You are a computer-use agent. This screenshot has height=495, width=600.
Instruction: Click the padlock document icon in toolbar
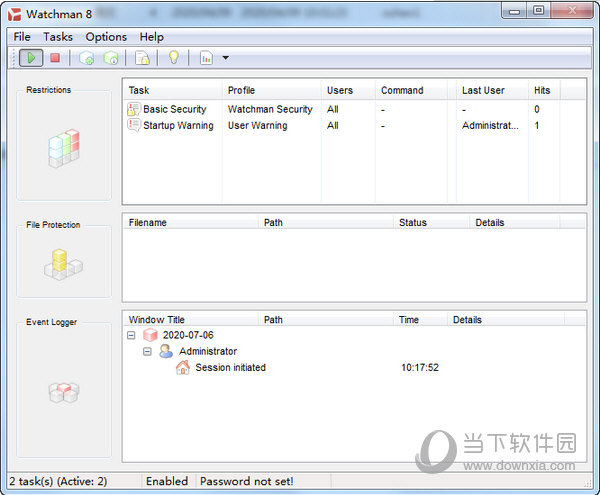142,58
